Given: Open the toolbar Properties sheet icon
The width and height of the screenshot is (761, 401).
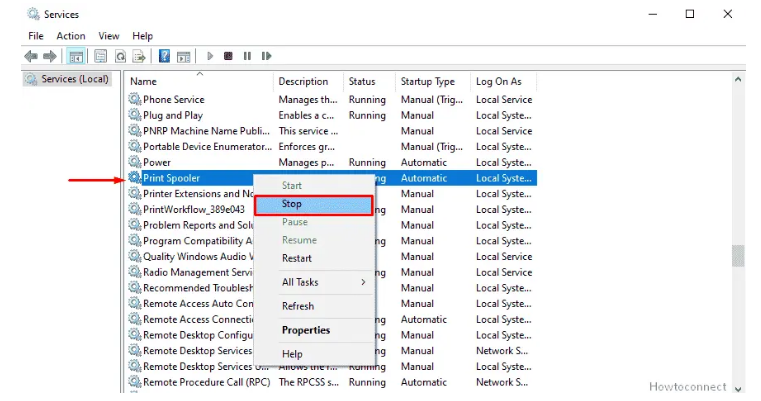Looking at the screenshot, I should (x=100, y=56).
